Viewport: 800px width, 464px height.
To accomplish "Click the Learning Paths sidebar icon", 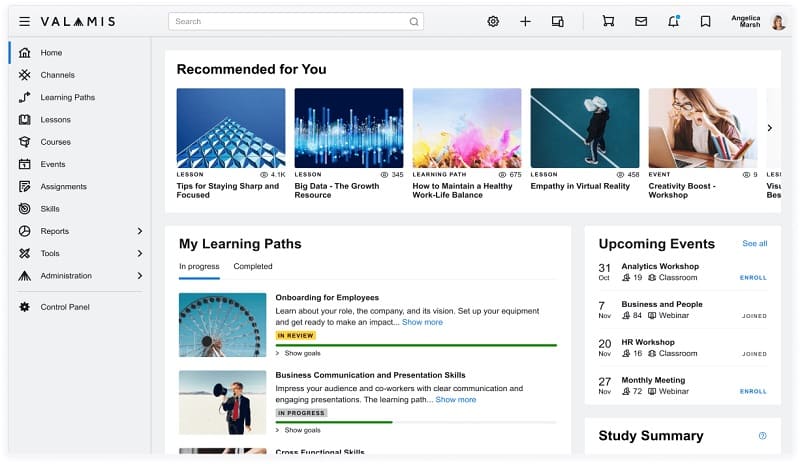I will [24, 97].
